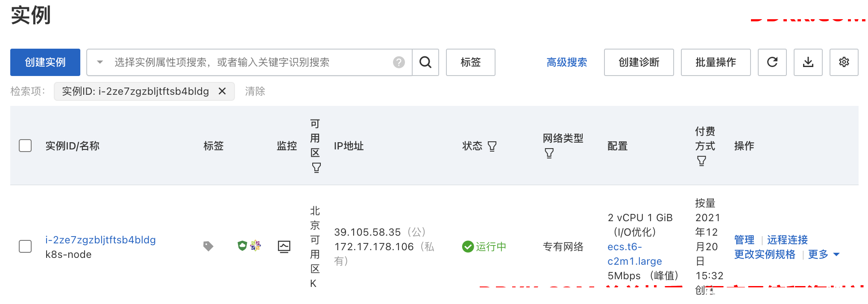Viewport: 868px width, 304px height.
Task: Expand the 更多 actions dropdown
Action: click(824, 254)
